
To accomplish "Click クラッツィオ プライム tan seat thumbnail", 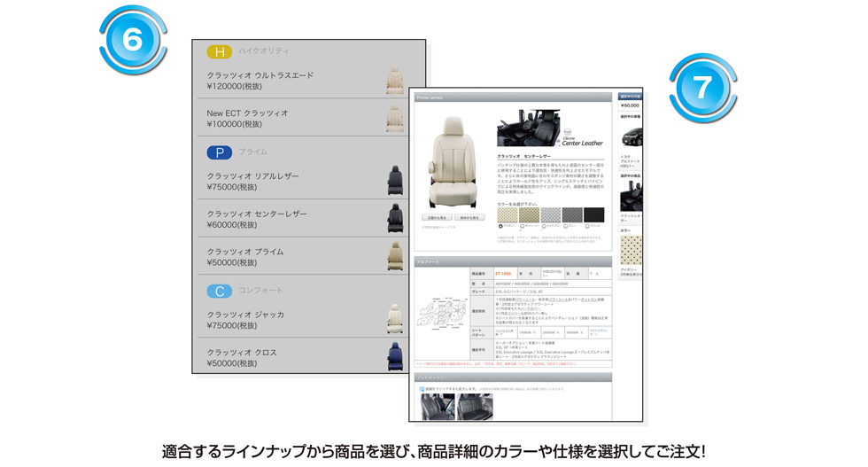I will [395, 256].
